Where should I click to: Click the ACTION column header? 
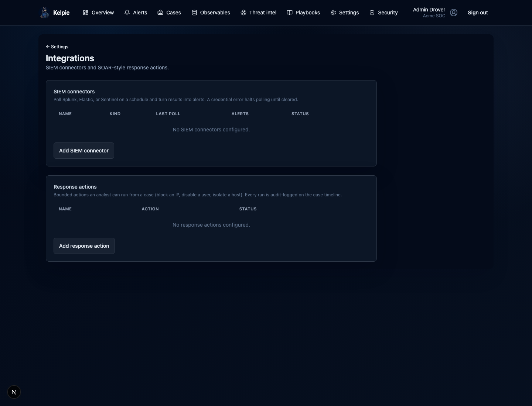point(150,209)
